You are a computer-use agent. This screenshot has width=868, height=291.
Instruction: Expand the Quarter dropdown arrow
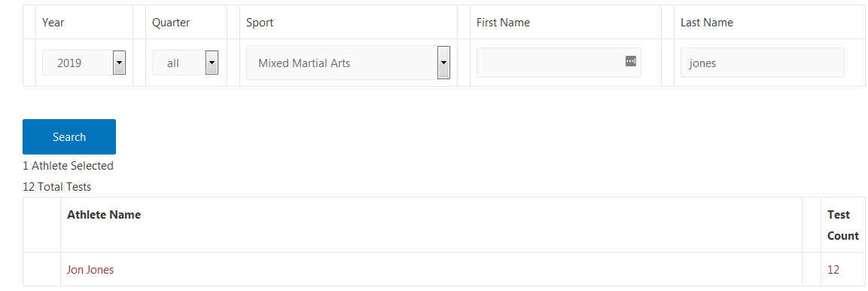coord(212,63)
